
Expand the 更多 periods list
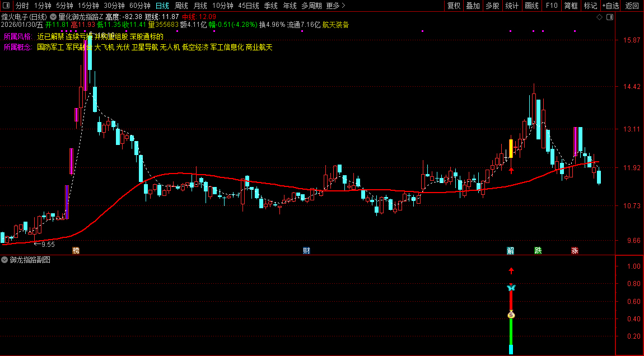[335, 6]
